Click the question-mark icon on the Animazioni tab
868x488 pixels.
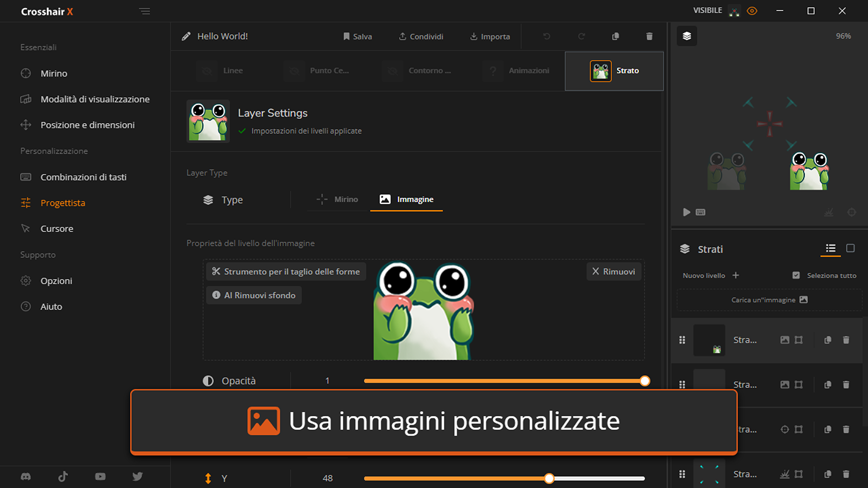[x=493, y=71]
